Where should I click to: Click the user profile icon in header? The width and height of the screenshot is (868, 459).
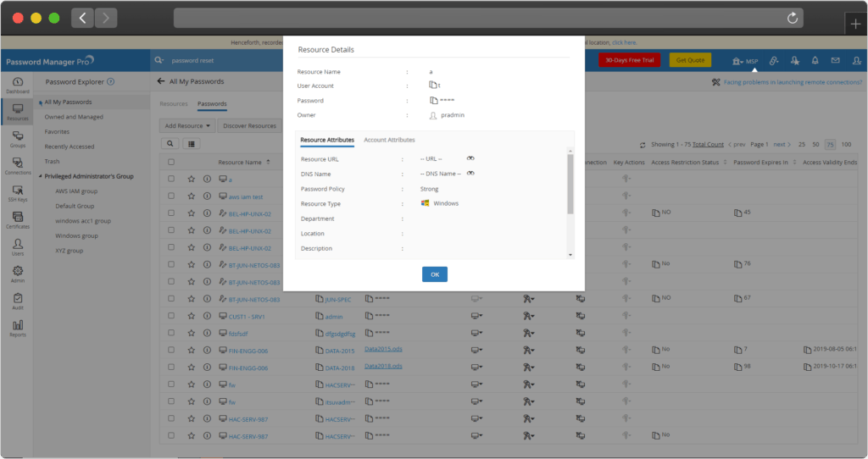click(x=856, y=60)
